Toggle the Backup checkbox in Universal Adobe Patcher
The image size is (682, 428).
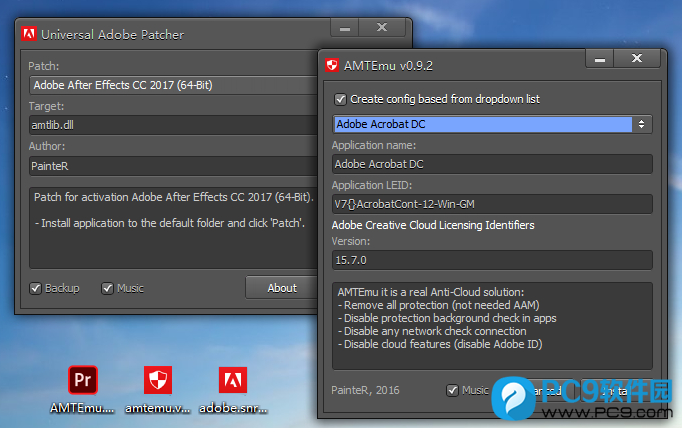pyautogui.click(x=36, y=288)
